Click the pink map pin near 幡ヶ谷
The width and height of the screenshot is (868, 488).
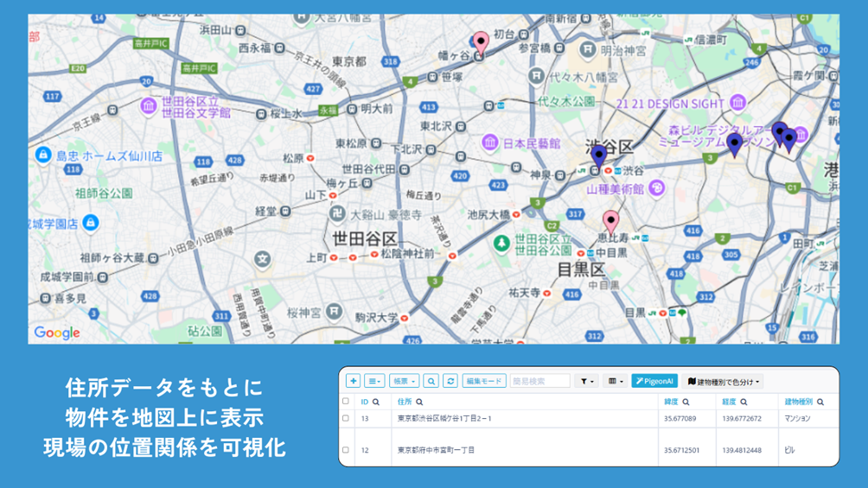tap(481, 44)
